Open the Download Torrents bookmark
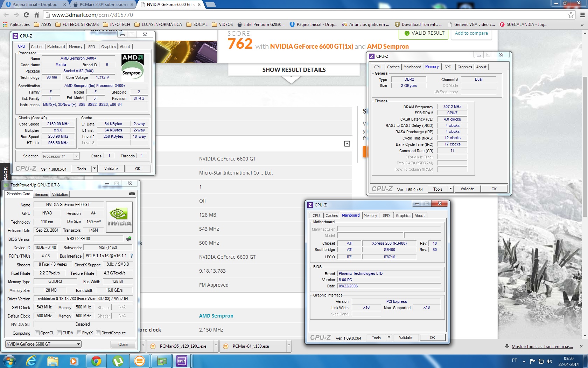Screen dimensions: 588x368 [419, 25]
